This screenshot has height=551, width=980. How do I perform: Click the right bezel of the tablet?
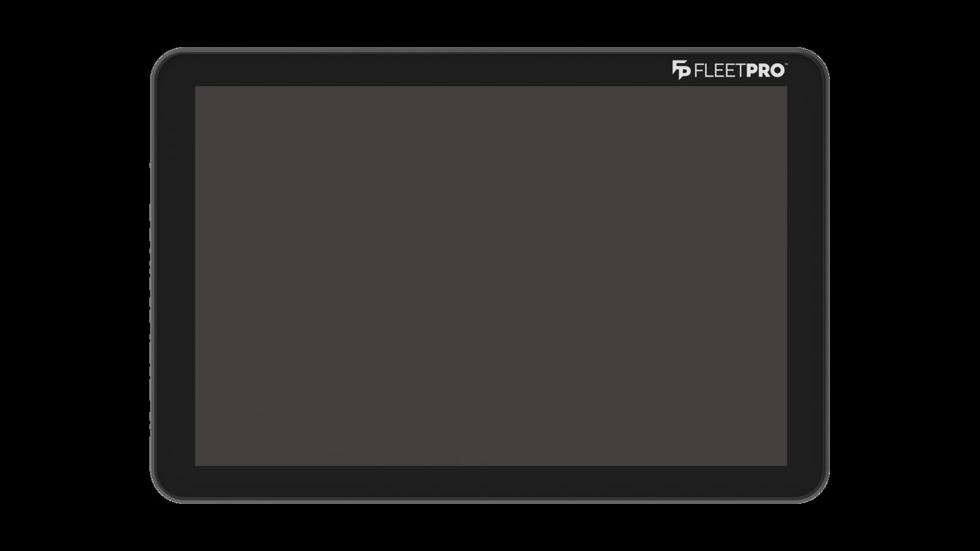(807, 275)
